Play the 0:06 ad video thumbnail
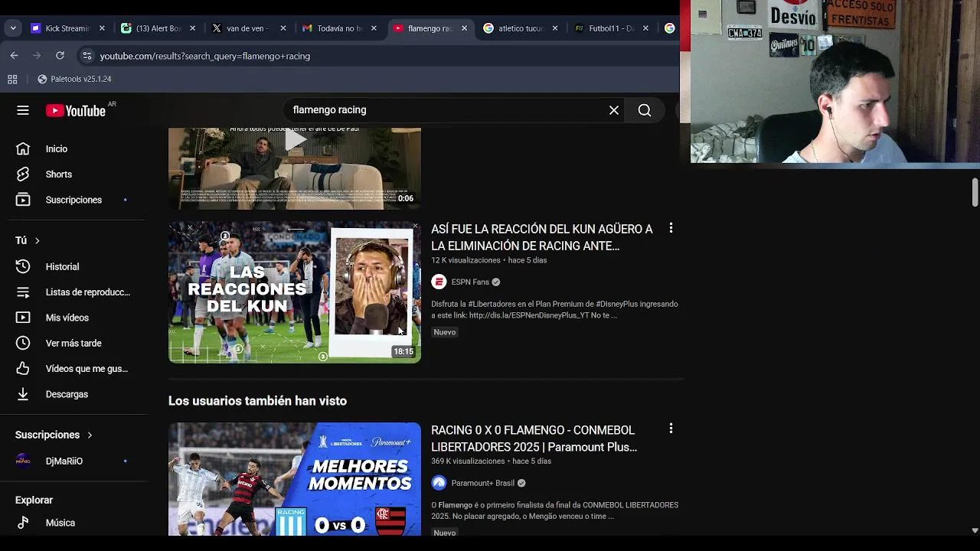 (295, 168)
